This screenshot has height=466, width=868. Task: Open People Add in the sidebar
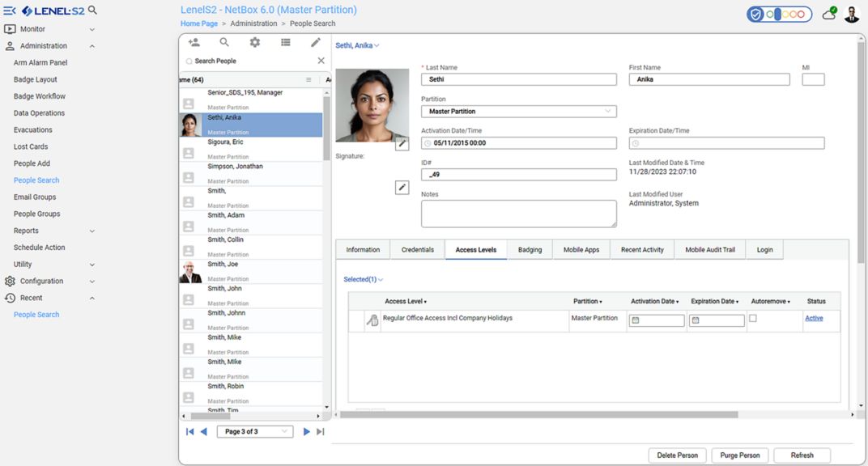(x=32, y=163)
